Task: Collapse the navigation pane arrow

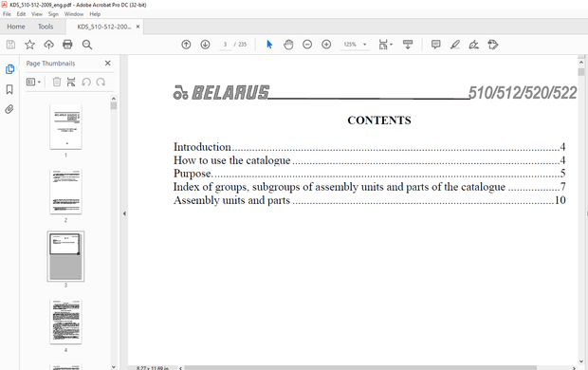Action: pyautogui.click(x=124, y=213)
